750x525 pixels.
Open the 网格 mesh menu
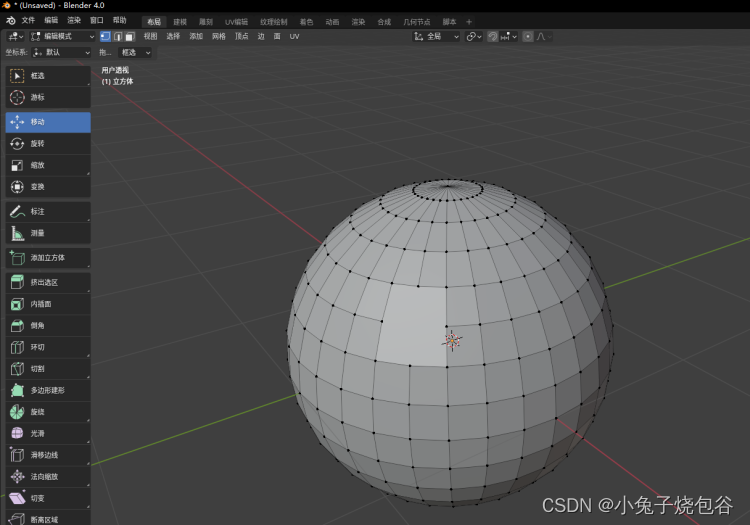(219, 36)
